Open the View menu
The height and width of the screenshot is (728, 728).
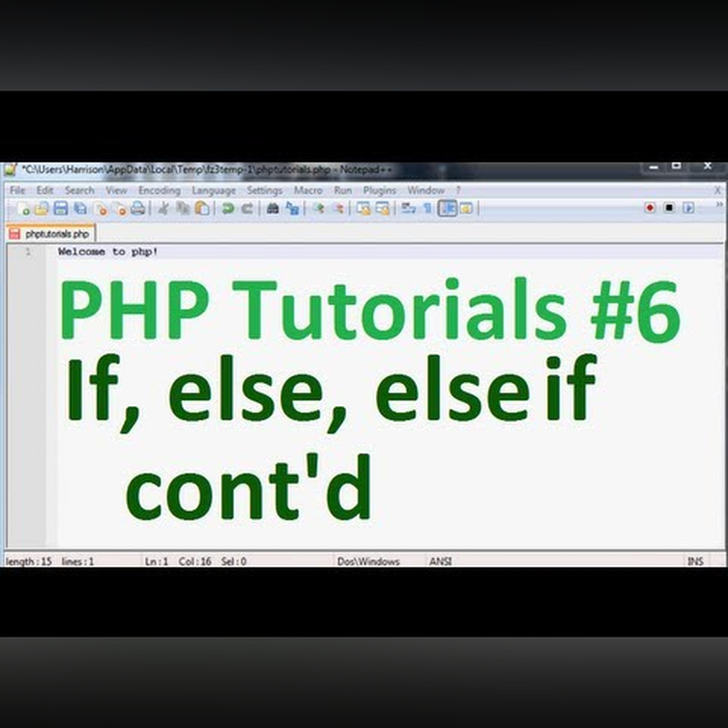116,190
